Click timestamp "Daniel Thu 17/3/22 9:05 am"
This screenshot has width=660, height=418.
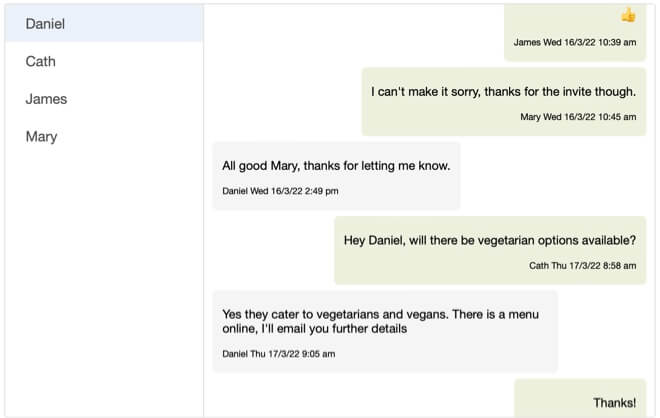(279, 354)
